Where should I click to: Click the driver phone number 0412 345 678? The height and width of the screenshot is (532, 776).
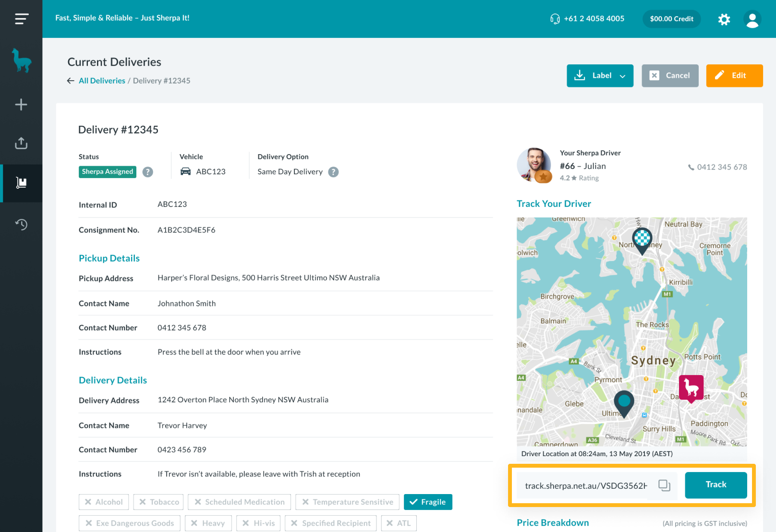coord(722,167)
